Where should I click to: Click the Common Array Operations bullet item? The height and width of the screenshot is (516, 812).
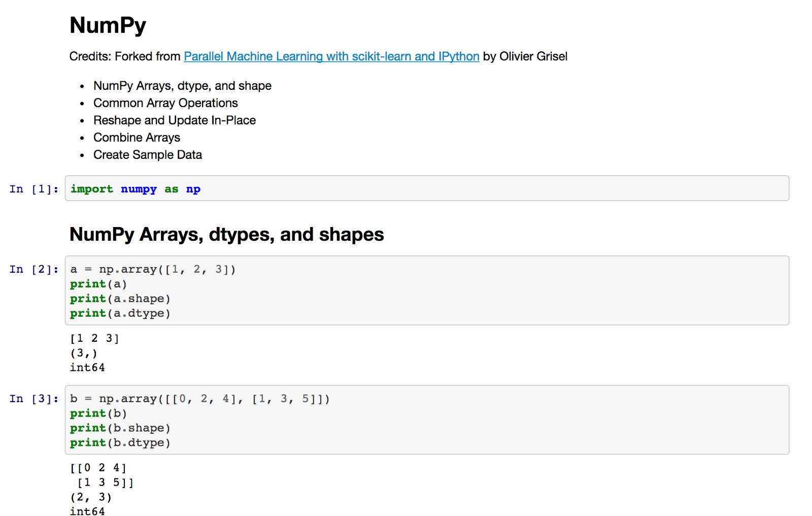tap(165, 103)
